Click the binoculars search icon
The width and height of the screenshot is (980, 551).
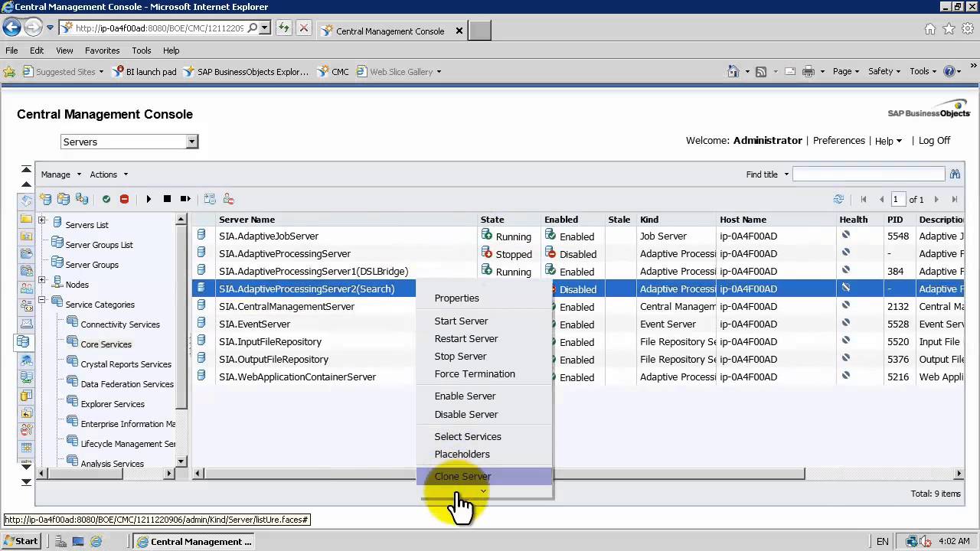point(955,174)
